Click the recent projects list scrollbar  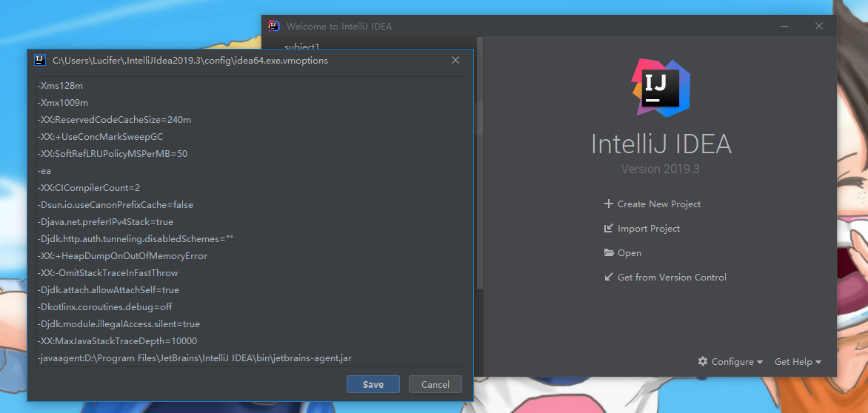coord(481,163)
